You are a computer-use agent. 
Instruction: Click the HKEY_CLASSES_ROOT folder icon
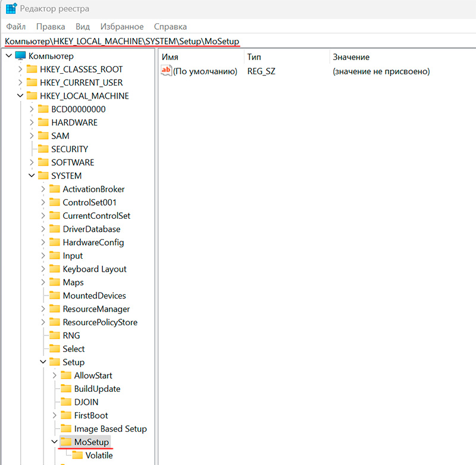[32, 69]
